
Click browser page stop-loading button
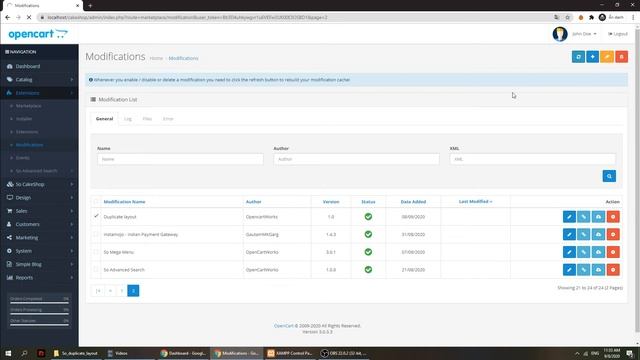28,18
